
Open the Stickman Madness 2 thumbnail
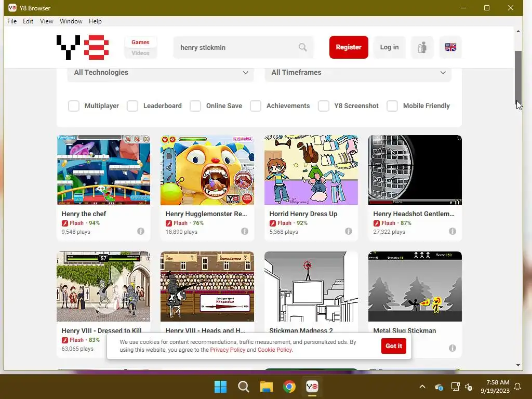pyautogui.click(x=311, y=286)
